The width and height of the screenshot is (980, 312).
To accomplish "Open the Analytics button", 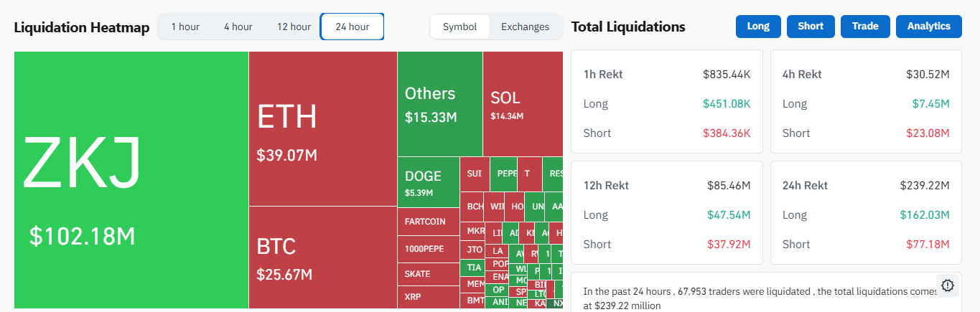I will pos(928,27).
